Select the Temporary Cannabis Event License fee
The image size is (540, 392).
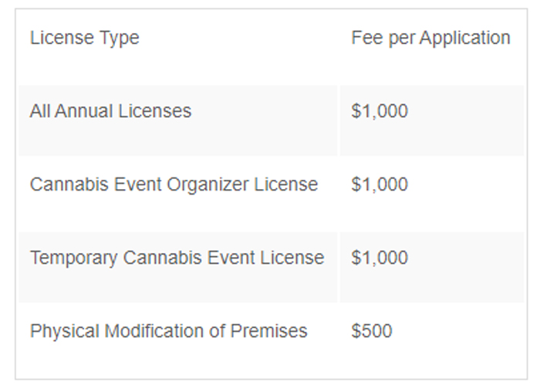380,258
